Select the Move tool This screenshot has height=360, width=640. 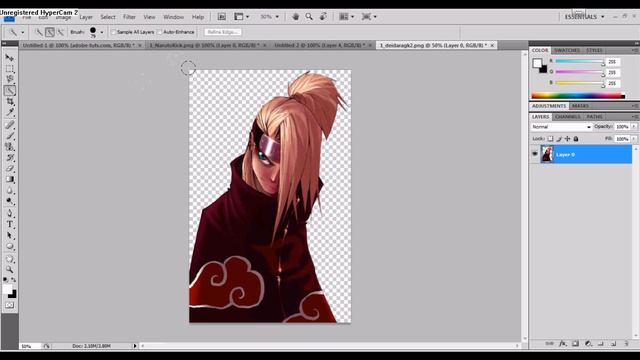point(9,58)
